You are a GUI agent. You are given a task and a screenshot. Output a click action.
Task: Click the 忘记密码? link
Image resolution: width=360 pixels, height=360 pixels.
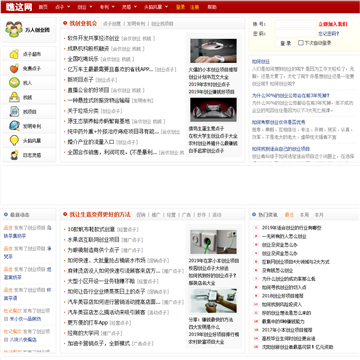(x=328, y=33)
